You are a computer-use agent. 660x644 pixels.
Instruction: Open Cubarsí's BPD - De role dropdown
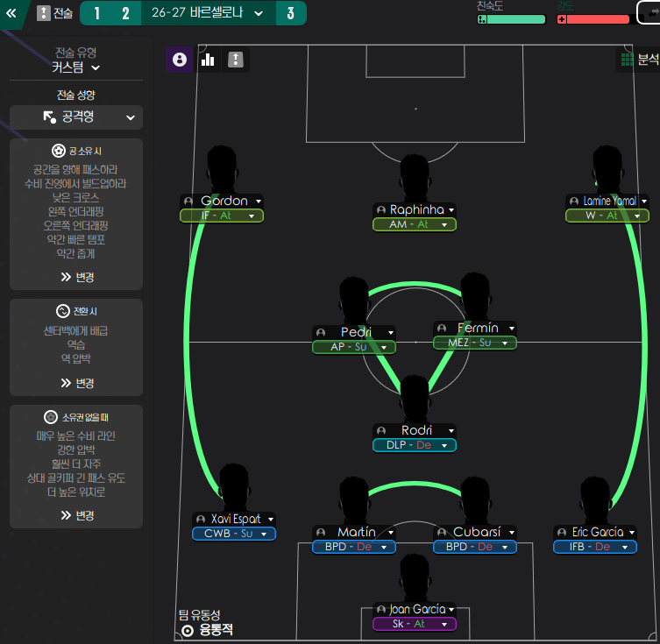[475, 547]
